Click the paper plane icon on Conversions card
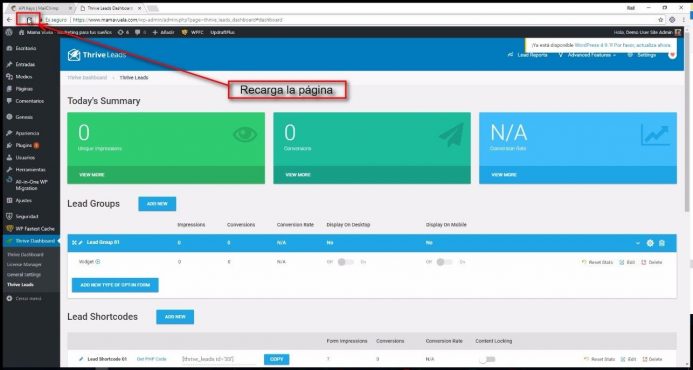Image resolution: width=693 pixels, height=370 pixels. (451, 134)
